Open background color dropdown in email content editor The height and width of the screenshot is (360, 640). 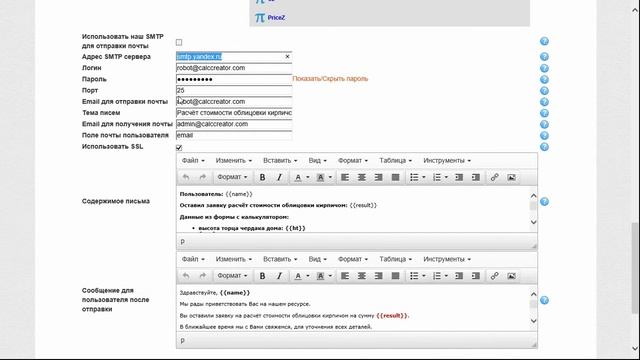click(330, 177)
